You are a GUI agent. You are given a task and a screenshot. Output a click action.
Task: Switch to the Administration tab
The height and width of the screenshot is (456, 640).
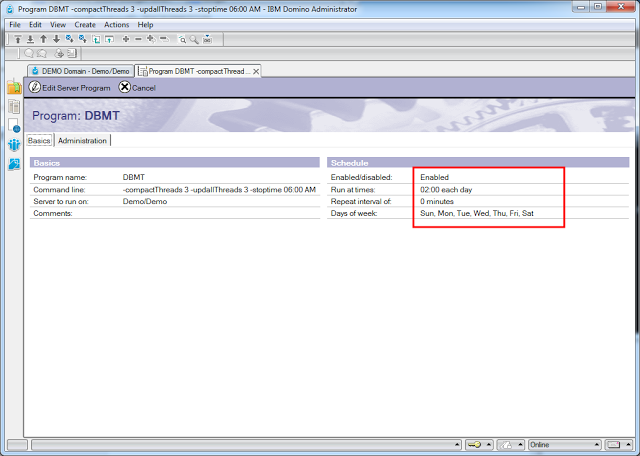click(x=82, y=141)
